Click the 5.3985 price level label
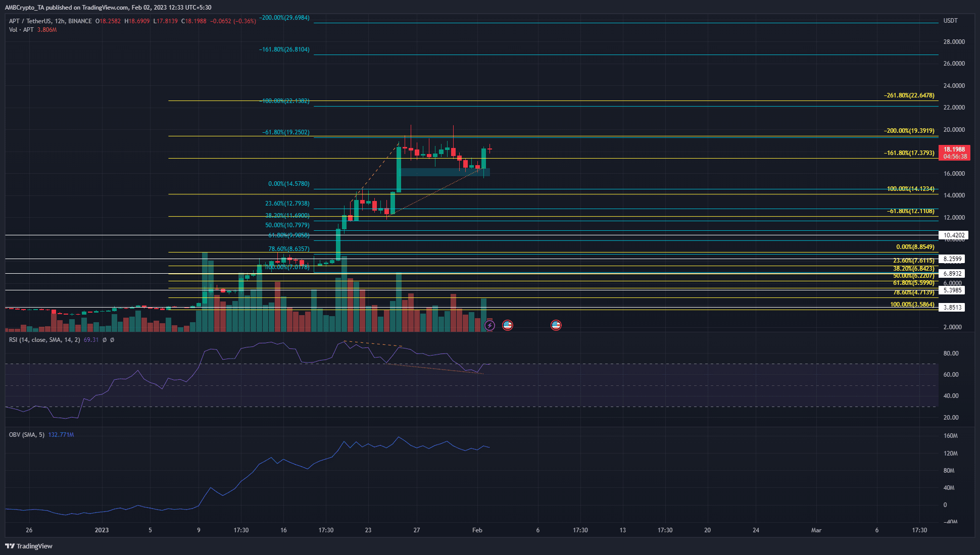The width and height of the screenshot is (980, 555). tap(952, 290)
